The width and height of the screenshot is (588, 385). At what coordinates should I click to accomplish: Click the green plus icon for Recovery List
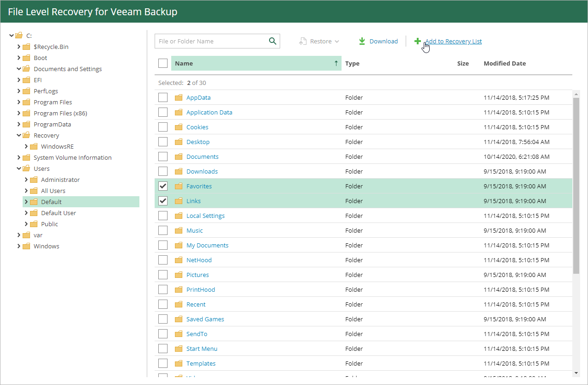[418, 41]
